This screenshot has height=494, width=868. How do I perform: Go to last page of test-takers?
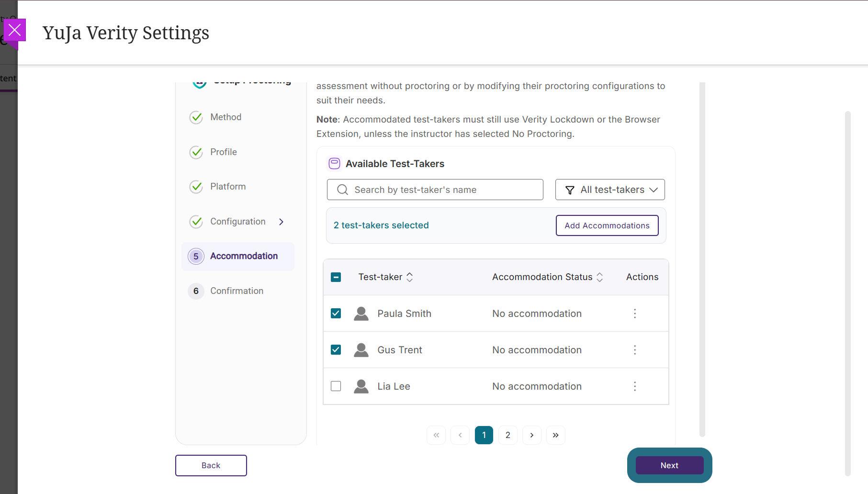pos(555,435)
